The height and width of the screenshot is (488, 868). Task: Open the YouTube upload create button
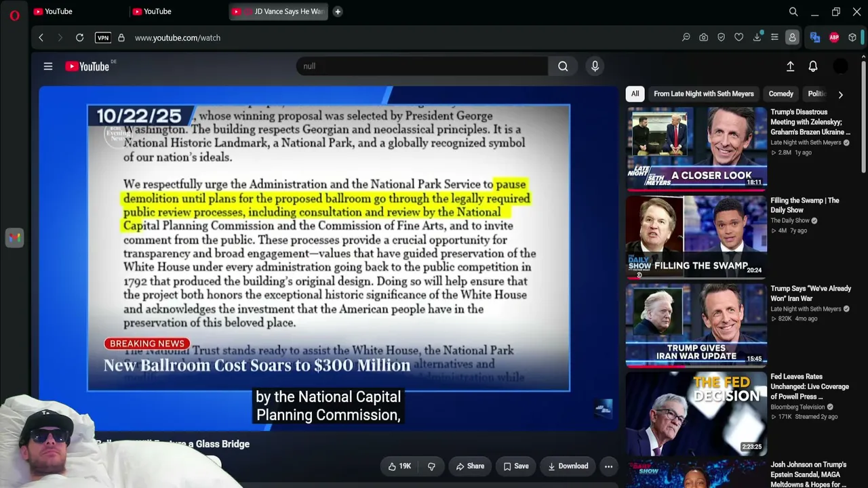(790, 66)
